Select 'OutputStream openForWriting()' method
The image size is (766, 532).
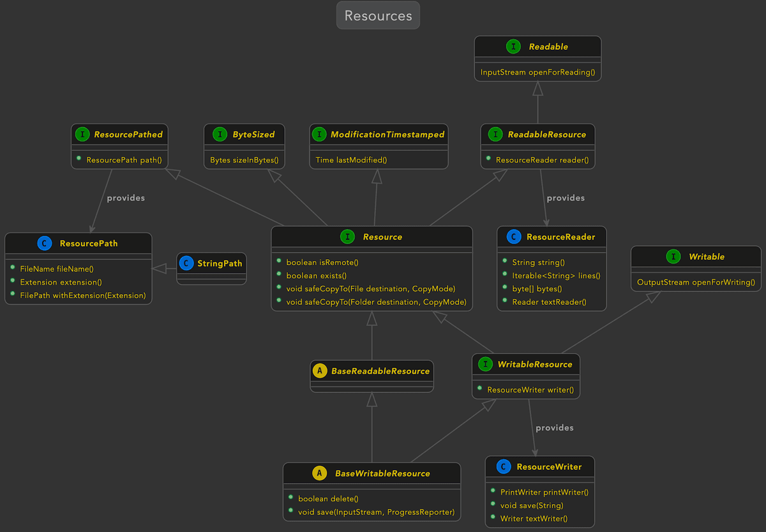click(696, 282)
